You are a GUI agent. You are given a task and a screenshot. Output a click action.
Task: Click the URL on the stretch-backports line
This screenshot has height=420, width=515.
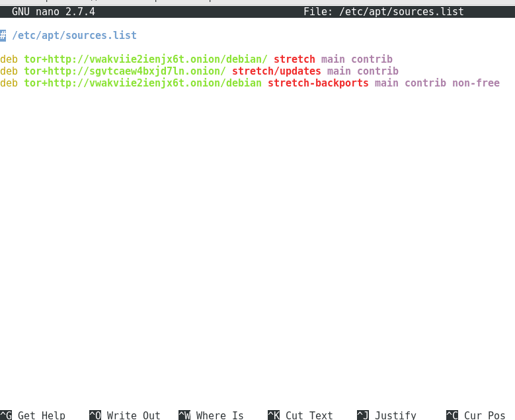click(x=143, y=83)
